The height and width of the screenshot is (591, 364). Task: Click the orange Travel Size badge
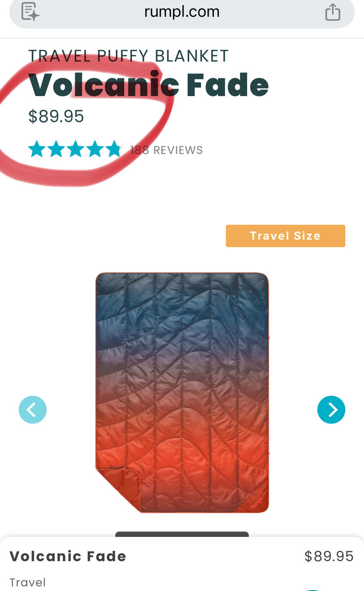pos(285,236)
